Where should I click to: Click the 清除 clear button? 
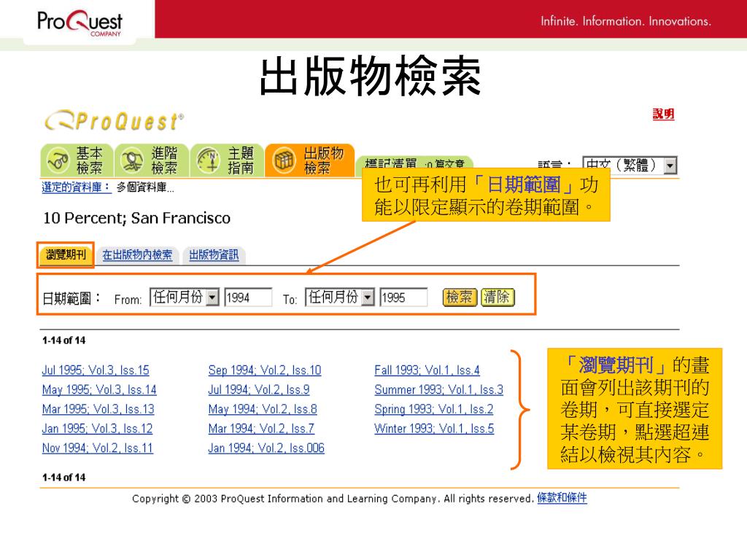(x=498, y=297)
